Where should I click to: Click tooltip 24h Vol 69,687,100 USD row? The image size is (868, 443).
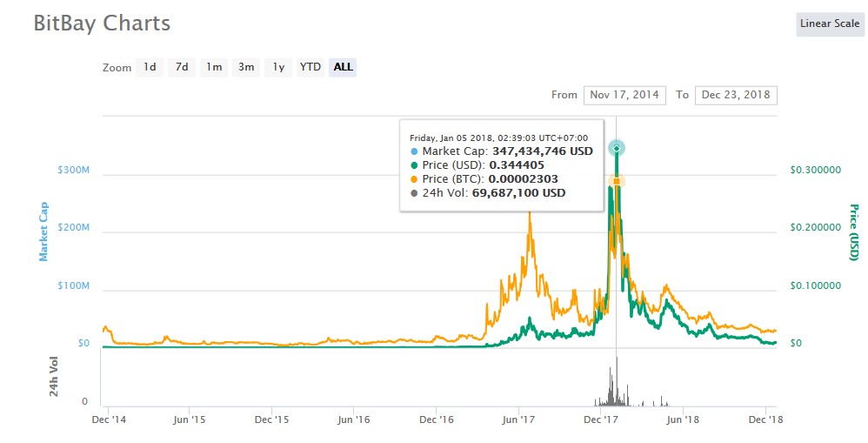click(488, 192)
